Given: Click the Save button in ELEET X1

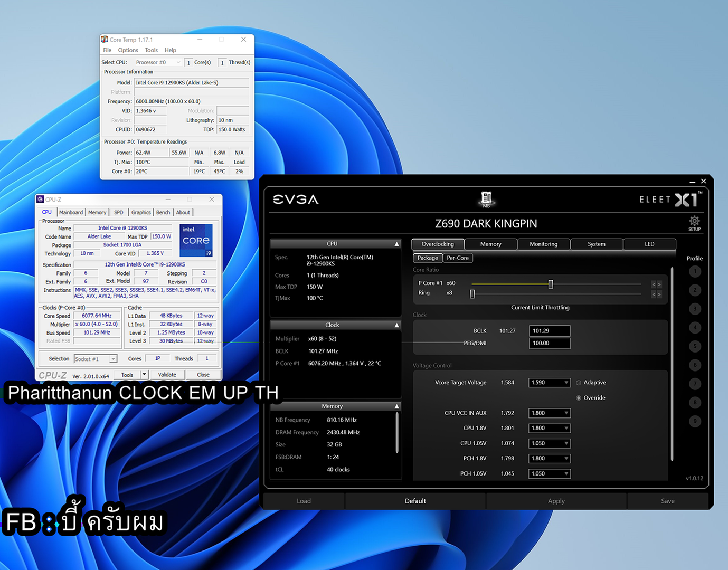Looking at the screenshot, I should coord(667,501).
